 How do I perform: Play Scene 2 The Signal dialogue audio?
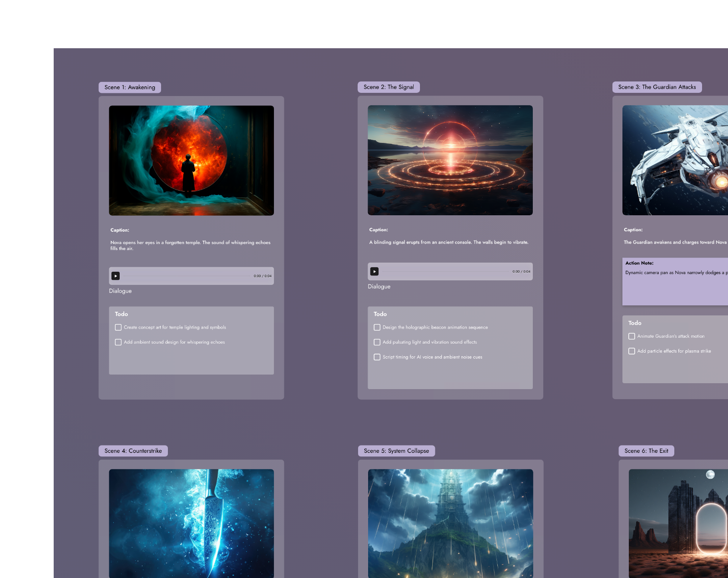coord(374,272)
